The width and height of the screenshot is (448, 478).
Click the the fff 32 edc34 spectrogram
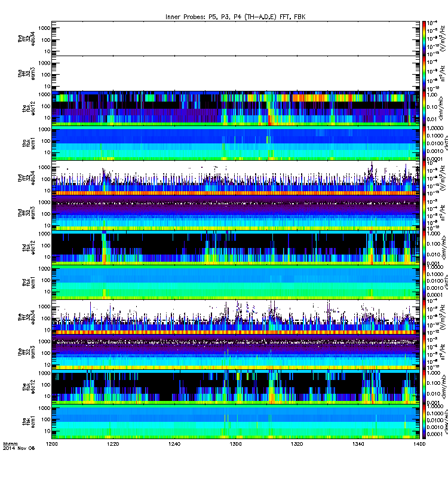point(235,317)
